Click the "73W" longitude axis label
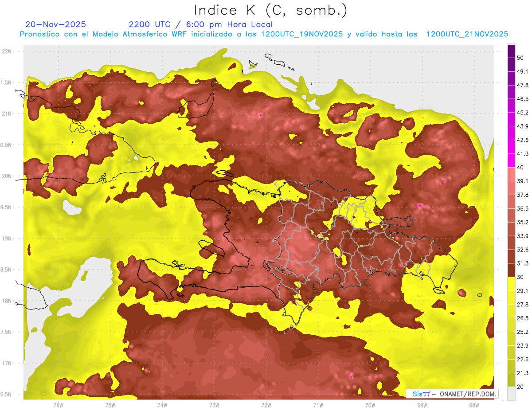 [214, 405]
